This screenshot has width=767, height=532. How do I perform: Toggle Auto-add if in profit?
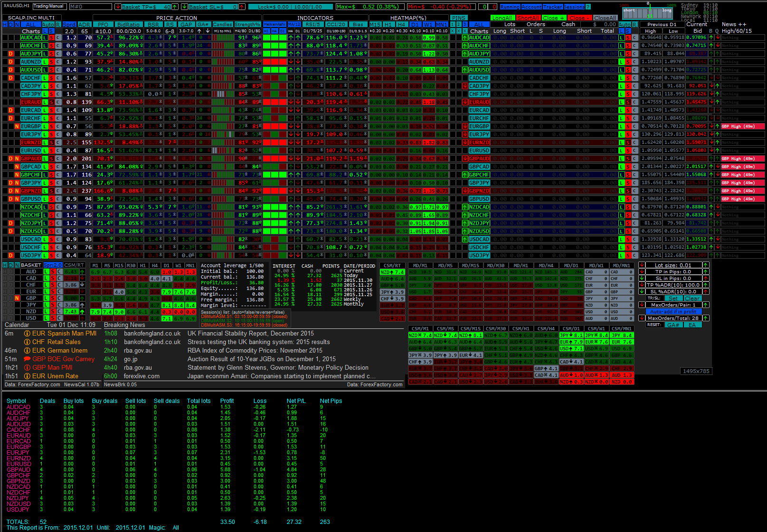click(x=673, y=312)
